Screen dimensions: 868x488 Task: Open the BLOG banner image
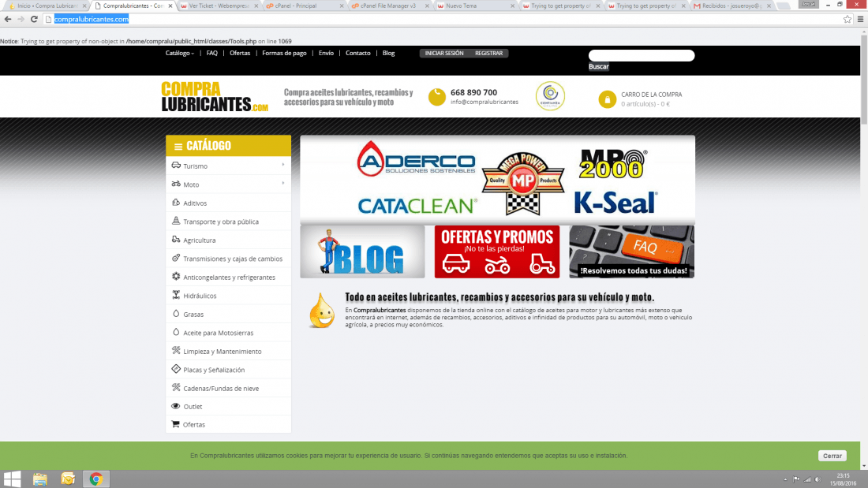point(363,251)
